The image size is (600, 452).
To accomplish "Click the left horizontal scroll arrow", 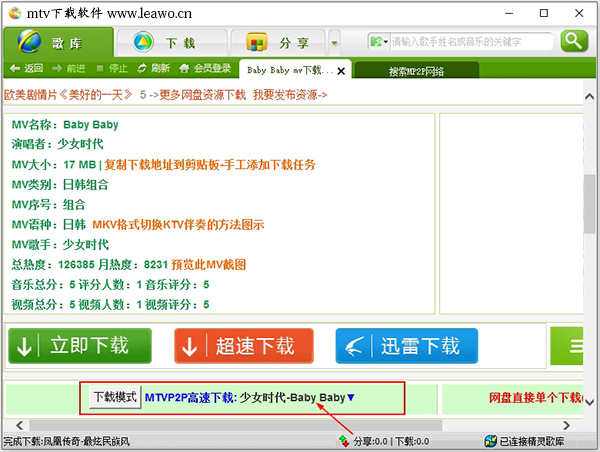I will [20, 425].
